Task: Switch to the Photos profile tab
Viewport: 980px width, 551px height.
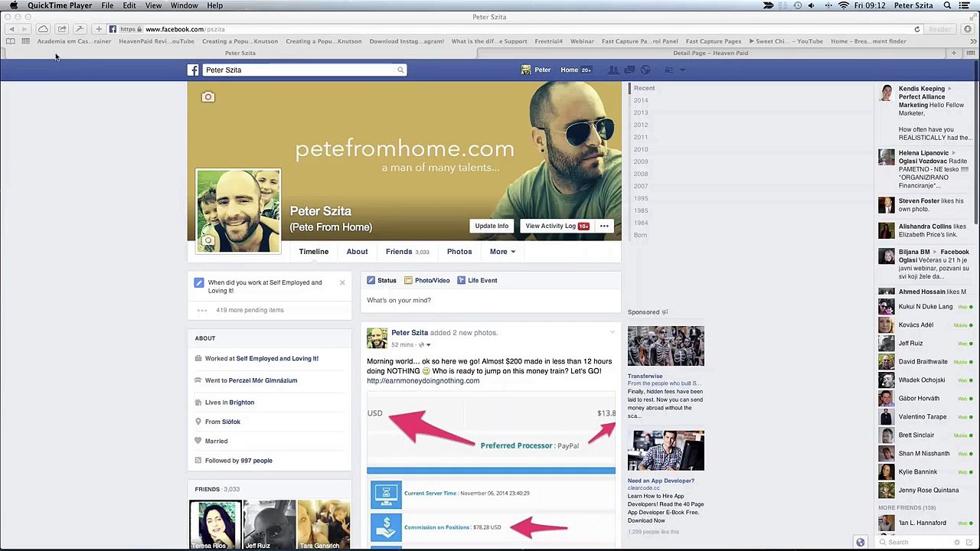Action: click(459, 252)
